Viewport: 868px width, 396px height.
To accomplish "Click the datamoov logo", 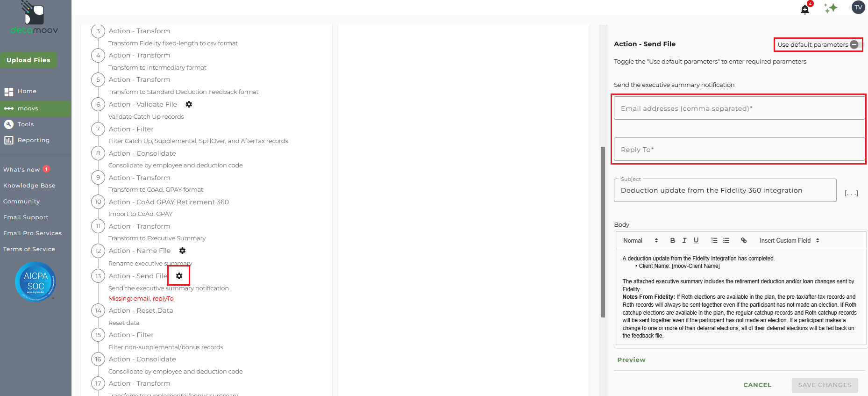I will [x=34, y=18].
